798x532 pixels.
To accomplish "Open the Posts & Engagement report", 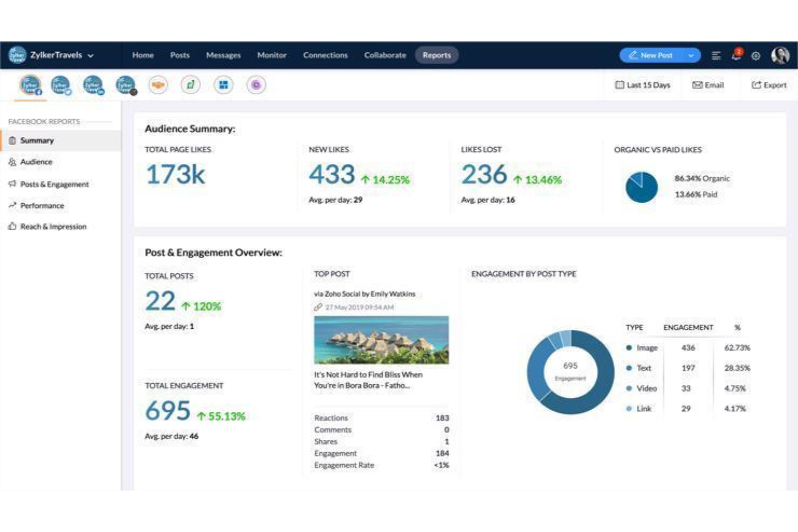I will tap(54, 184).
